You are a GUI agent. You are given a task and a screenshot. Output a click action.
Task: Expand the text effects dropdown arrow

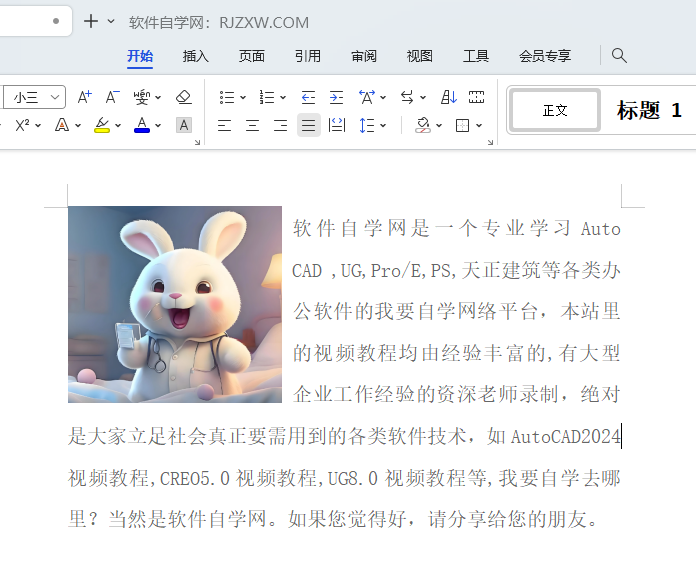click(x=78, y=126)
